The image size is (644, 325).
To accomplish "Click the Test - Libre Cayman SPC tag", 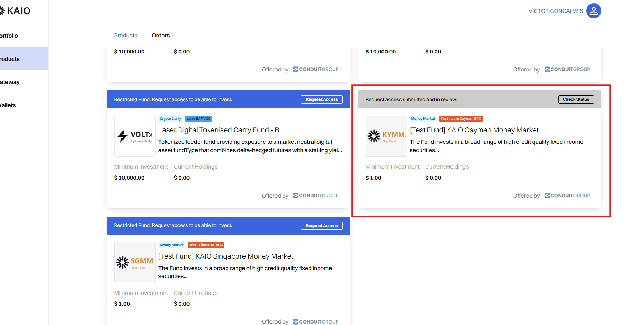I will pos(460,119).
